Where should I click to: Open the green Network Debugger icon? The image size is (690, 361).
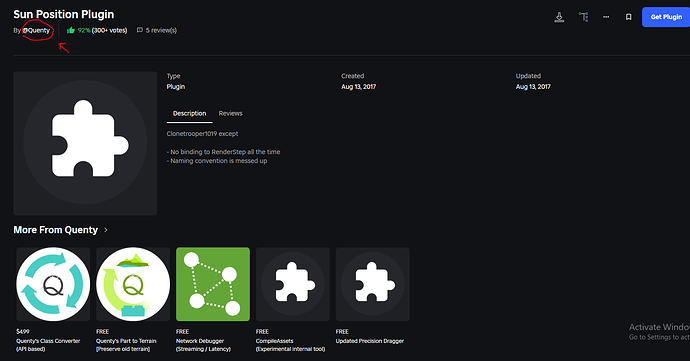tap(213, 284)
